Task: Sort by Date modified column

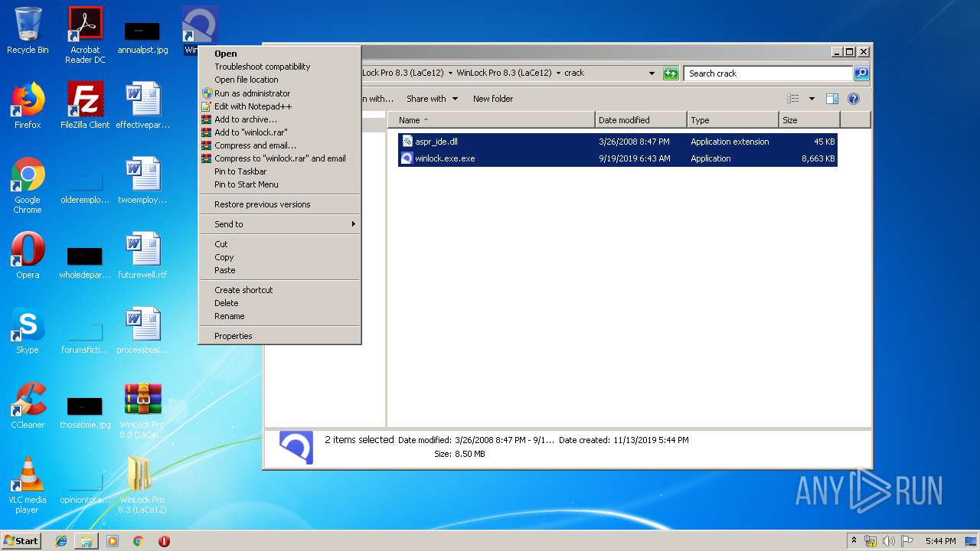Action: 641,120
